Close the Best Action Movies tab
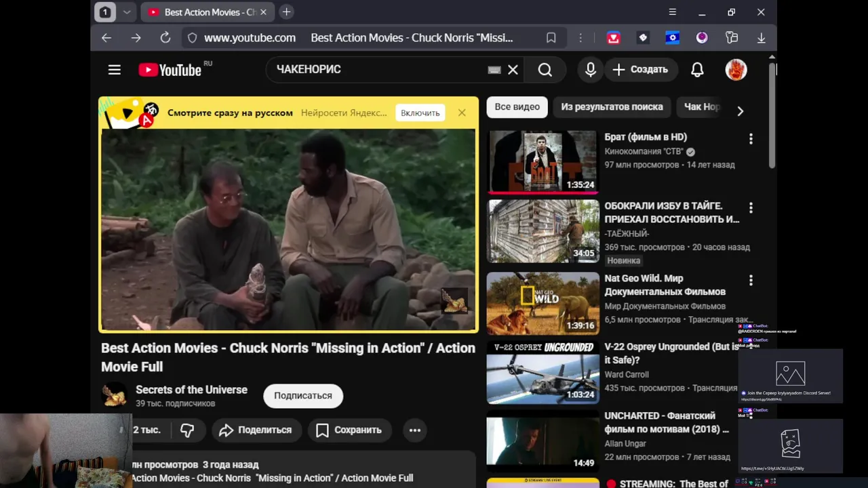 (x=263, y=12)
